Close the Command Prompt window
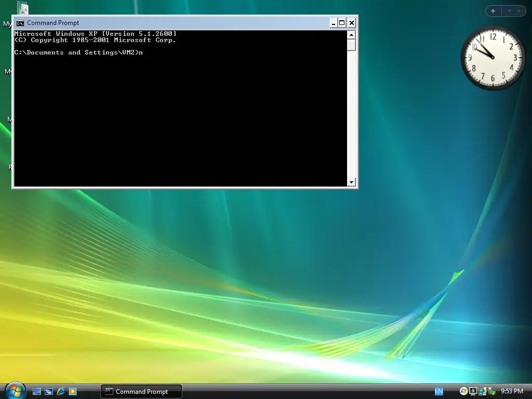 coord(352,23)
